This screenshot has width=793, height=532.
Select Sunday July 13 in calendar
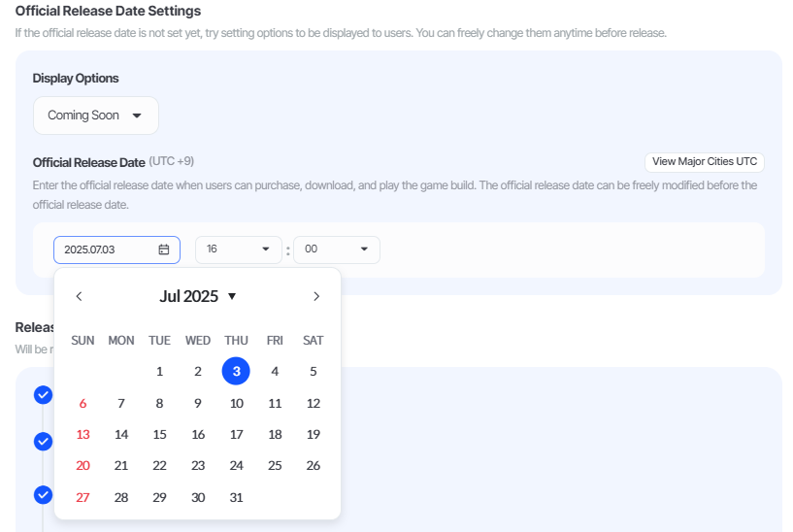tap(83, 434)
